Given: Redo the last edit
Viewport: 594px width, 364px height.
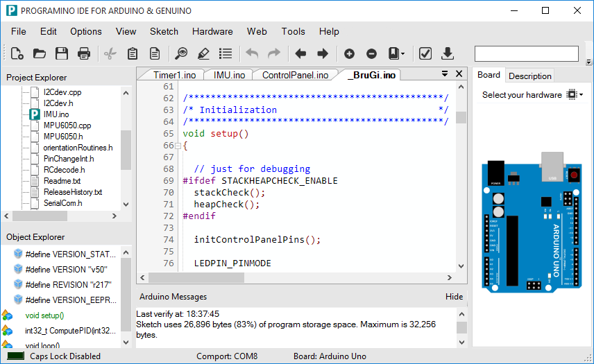Looking at the screenshot, I should click(x=274, y=53).
